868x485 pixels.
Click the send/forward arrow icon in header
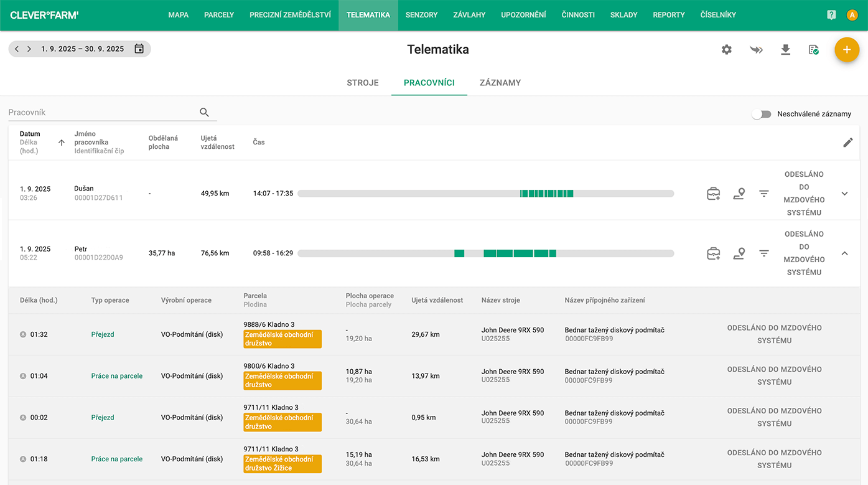[x=756, y=50]
